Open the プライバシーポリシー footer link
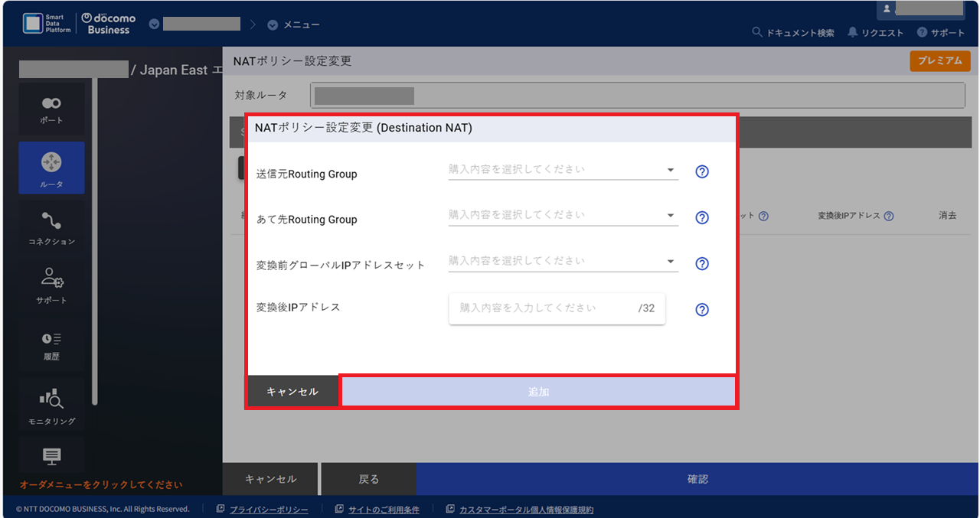 coord(268,510)
